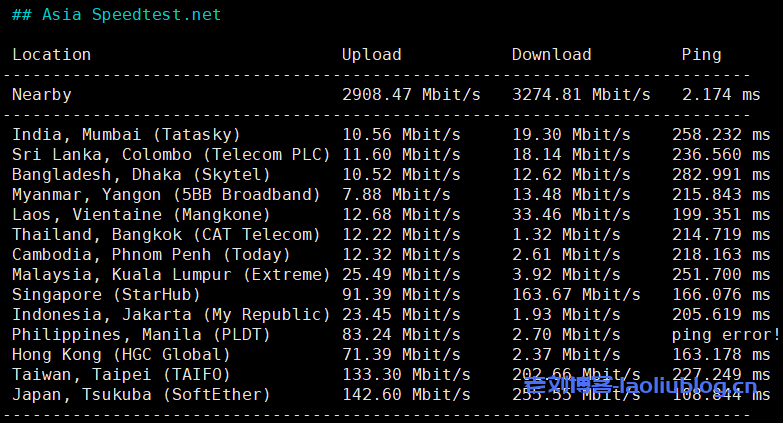Click the Asia Speedtest.net heading
This screenshot has height=423, width=783.
tap(116, 15)
